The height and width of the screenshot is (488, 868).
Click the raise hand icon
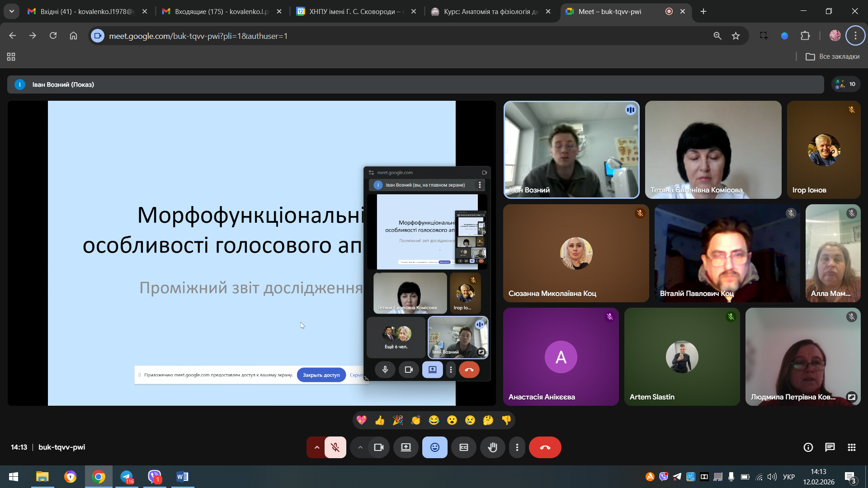(492, 447)
